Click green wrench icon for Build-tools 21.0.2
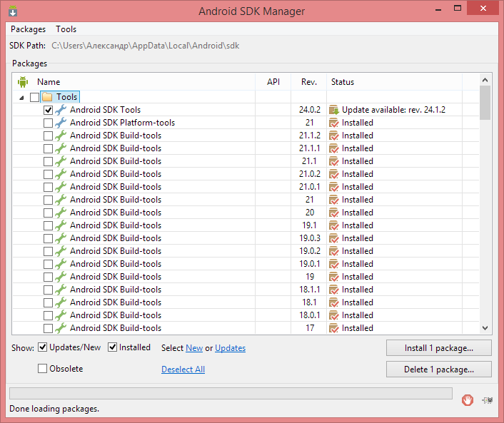This screenshot has height=423, width=504. tap(61, 174)
